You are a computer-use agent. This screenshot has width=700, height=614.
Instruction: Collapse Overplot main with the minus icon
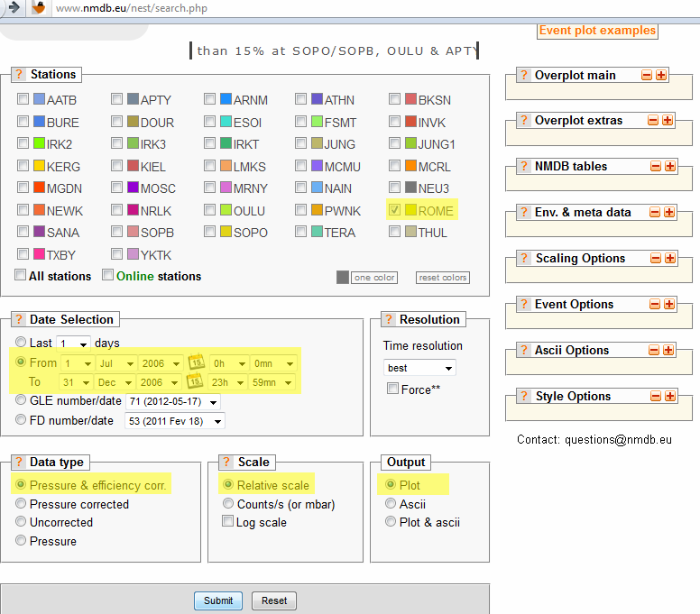click(647, 75)
